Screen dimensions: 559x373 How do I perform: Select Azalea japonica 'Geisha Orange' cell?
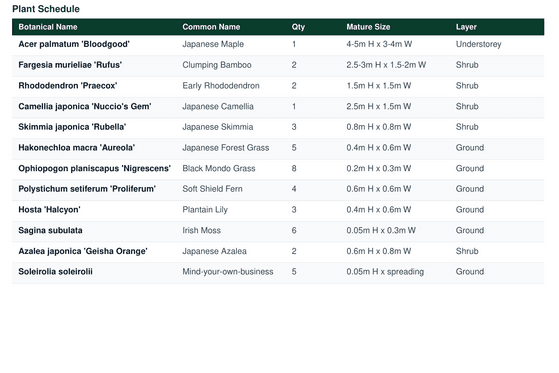[x=83, y=251]
